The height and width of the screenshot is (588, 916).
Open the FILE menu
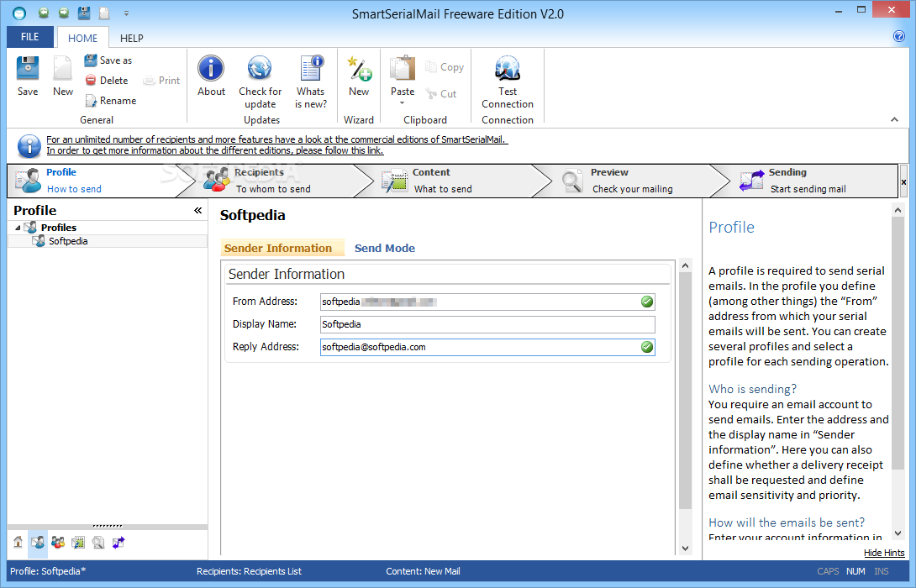29,37
